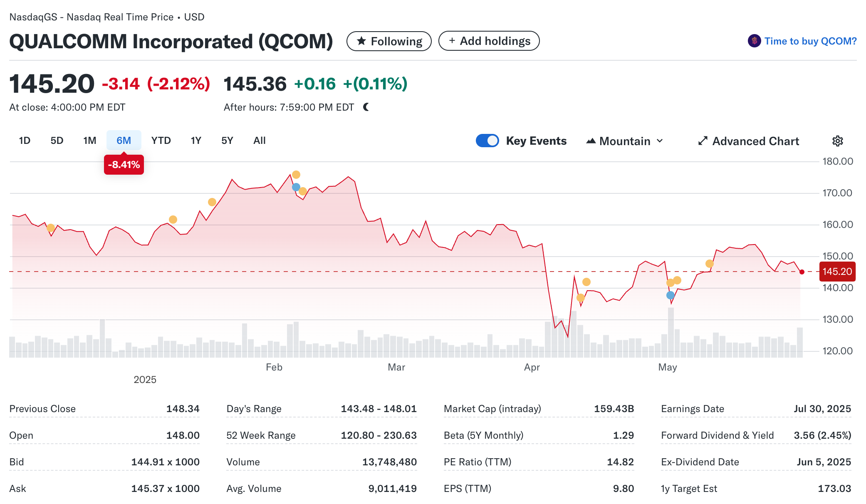Show the All time range

259,141
